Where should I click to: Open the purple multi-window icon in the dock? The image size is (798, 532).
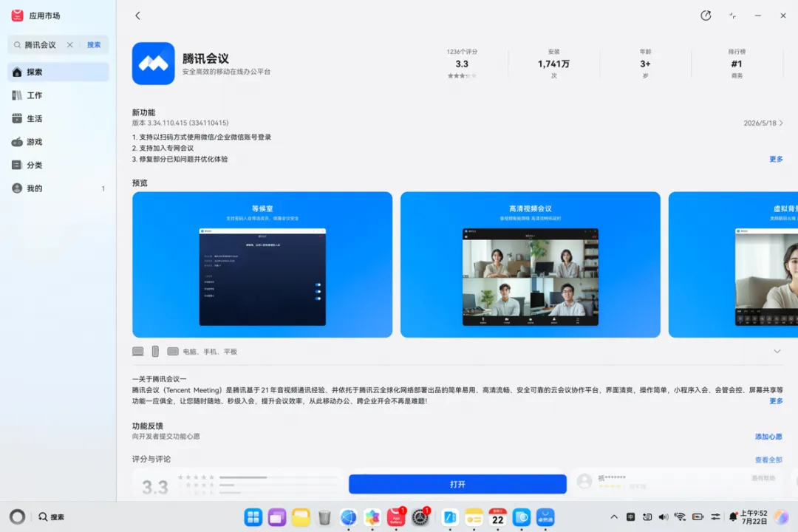click(277, 517)
